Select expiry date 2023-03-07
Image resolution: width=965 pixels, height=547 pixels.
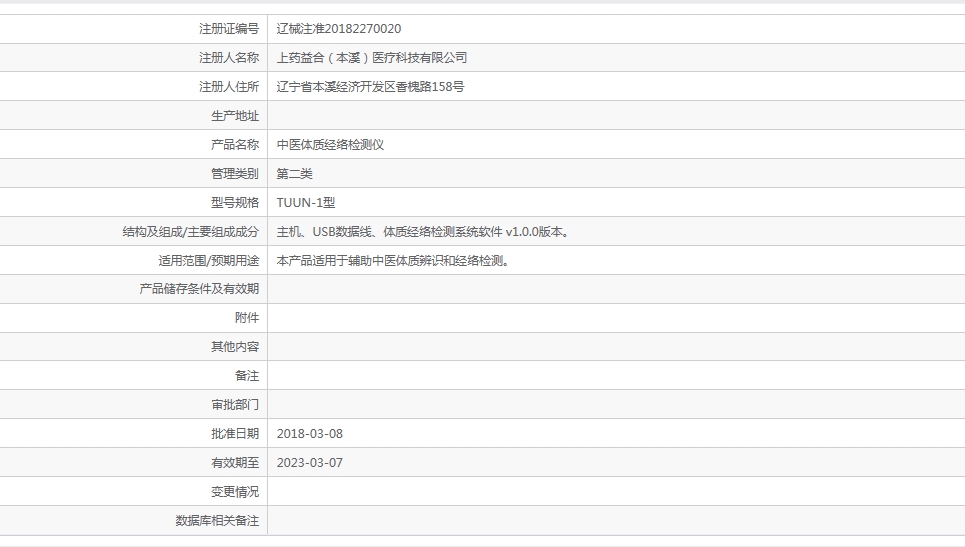point(310,463)
